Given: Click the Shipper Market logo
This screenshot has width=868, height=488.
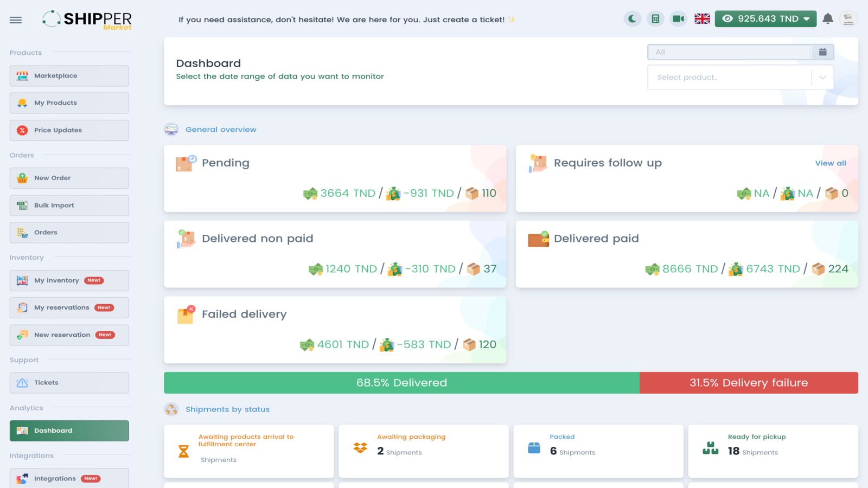Looking at the screenshot, I should [x=87, y=20].
